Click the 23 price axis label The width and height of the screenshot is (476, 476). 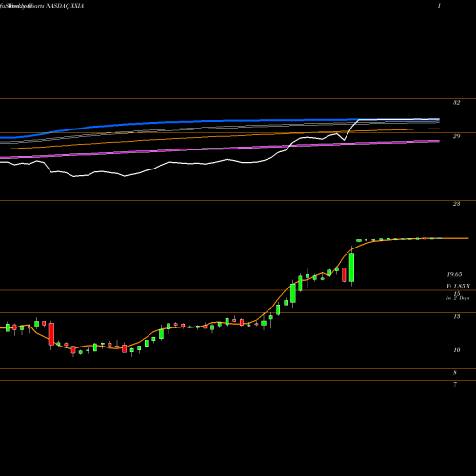[x=456, y=204]
